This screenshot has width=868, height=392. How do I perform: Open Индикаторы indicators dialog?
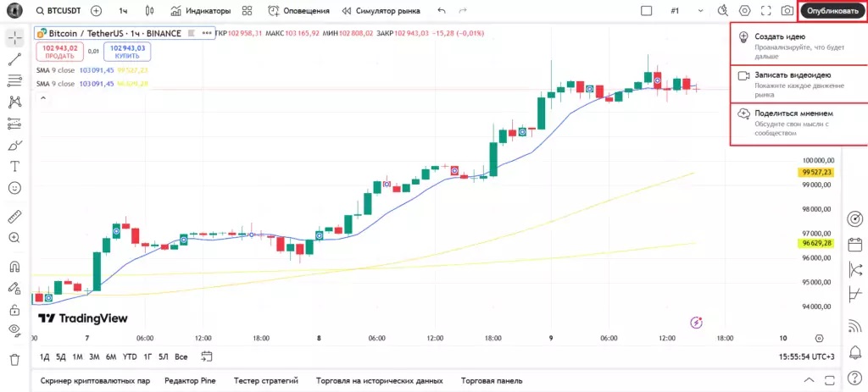coord(200,10)
